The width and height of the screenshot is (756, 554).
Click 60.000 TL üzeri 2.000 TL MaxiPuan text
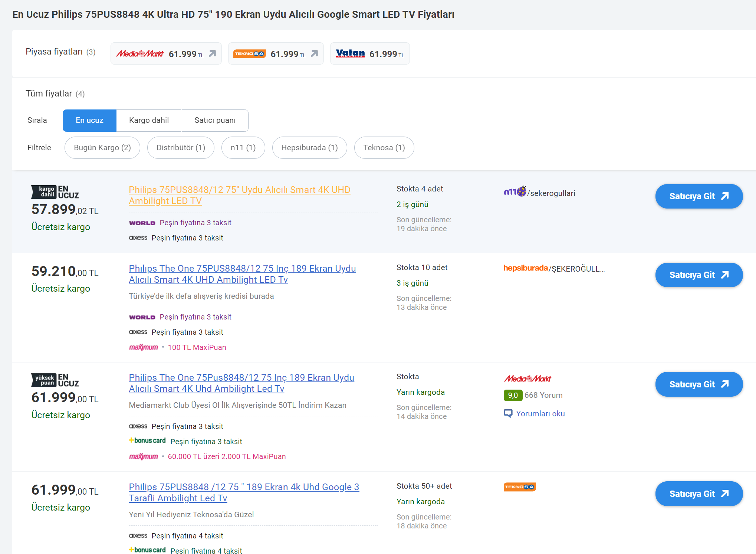click(227, 456)
